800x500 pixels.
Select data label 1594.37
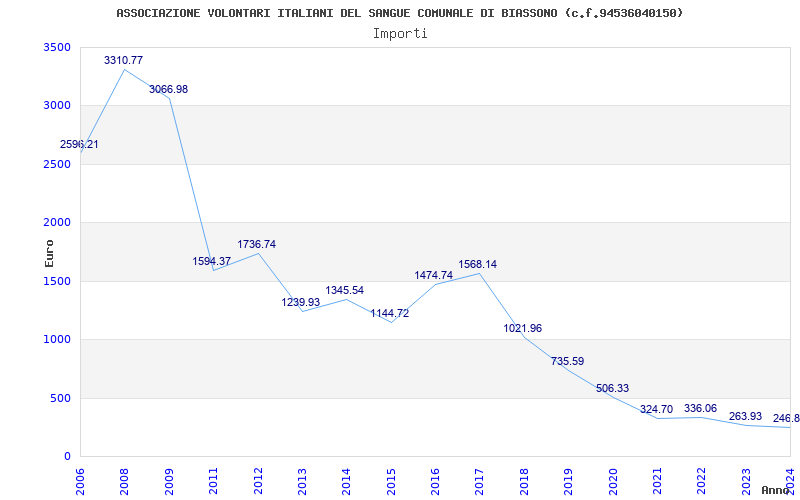pos(212,261)
